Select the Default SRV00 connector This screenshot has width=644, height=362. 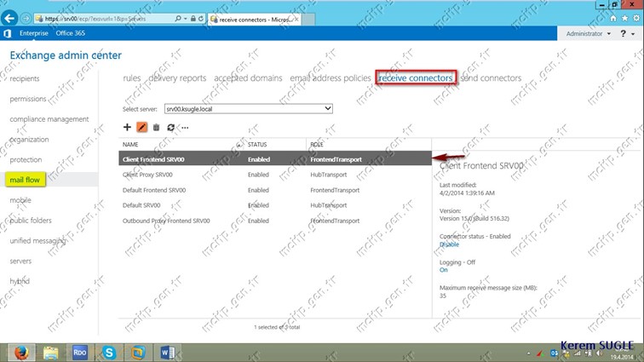(275, 205)
